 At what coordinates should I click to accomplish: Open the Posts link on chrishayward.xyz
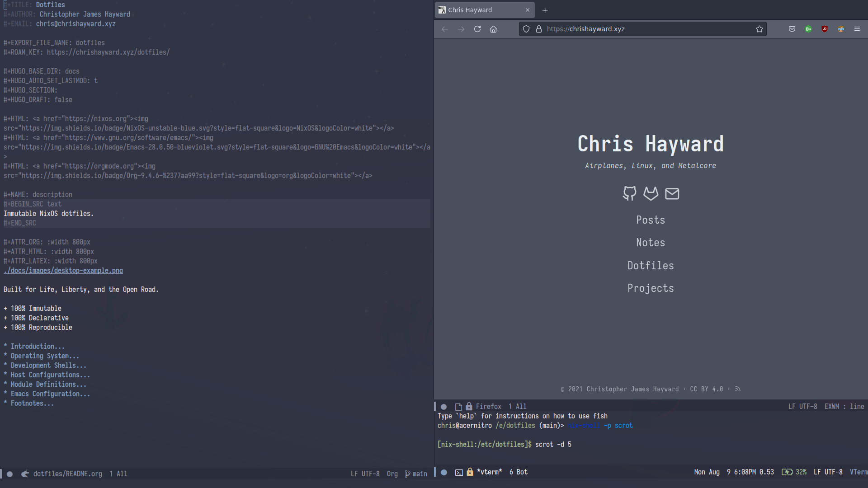(x=651, y=220)
